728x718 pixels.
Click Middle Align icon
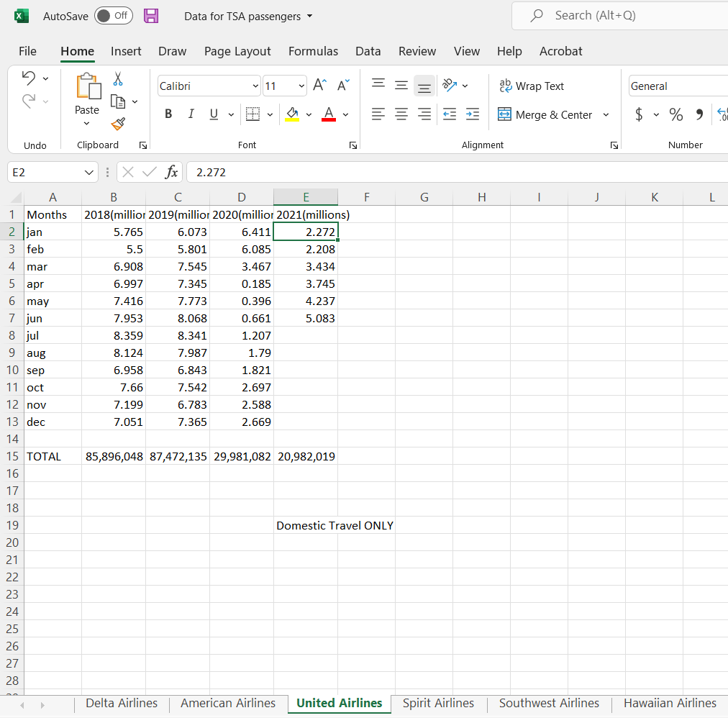coord(401,86)
